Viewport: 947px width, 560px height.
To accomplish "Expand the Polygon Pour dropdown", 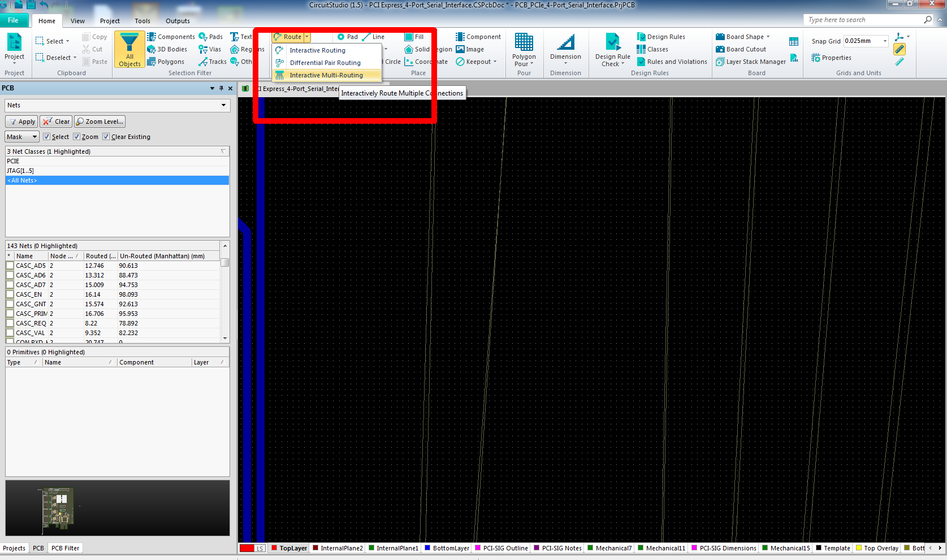I will coord(532,64).
